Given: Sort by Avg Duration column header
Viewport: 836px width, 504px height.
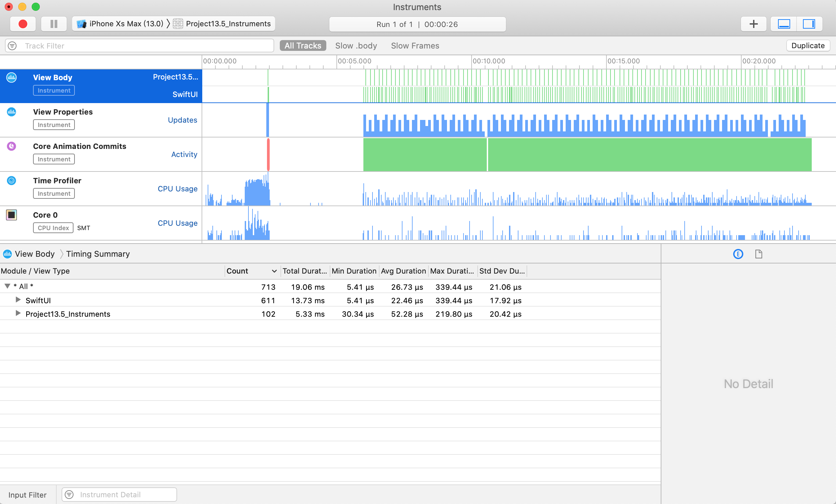Looking at the screenshot, I should coord(403,271).
